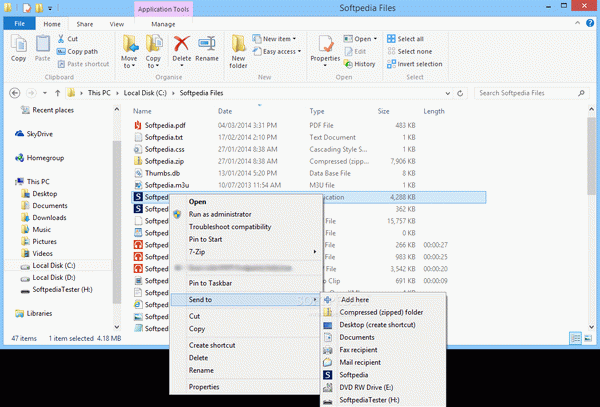Open the Quick Access Toolbar dropdown

click(50, 8)
